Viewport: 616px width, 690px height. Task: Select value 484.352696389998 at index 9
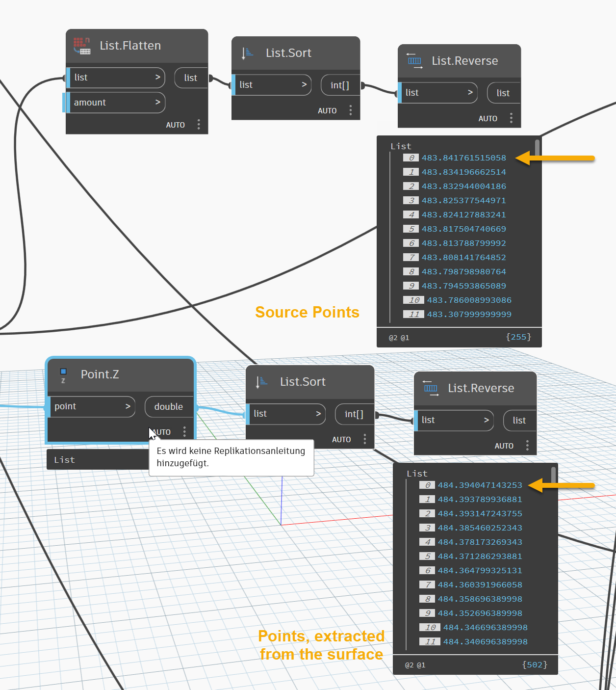point(480,613)
